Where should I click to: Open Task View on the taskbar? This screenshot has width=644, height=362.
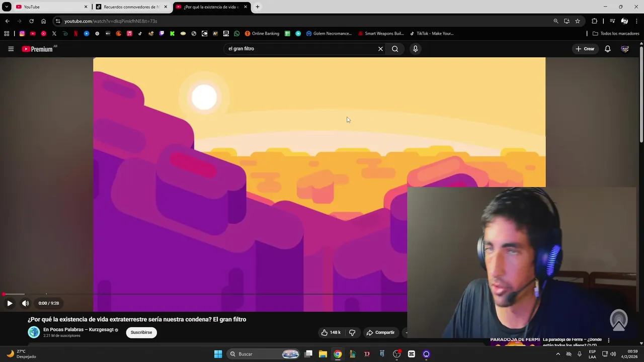(x=308, y=354)
